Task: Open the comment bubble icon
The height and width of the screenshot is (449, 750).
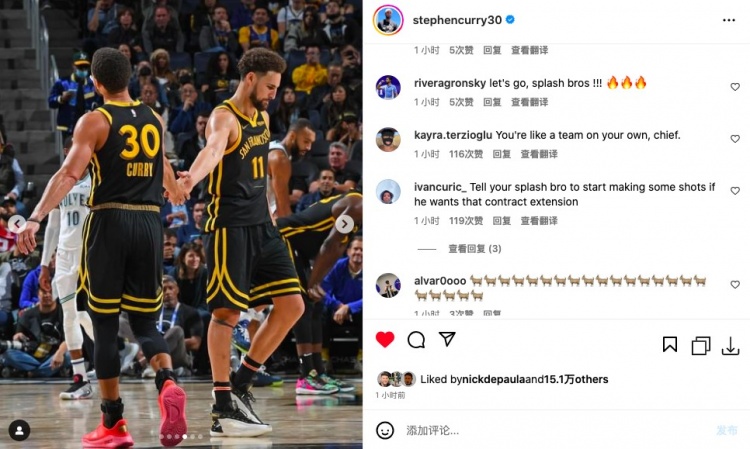Action: tap(416, 339)
